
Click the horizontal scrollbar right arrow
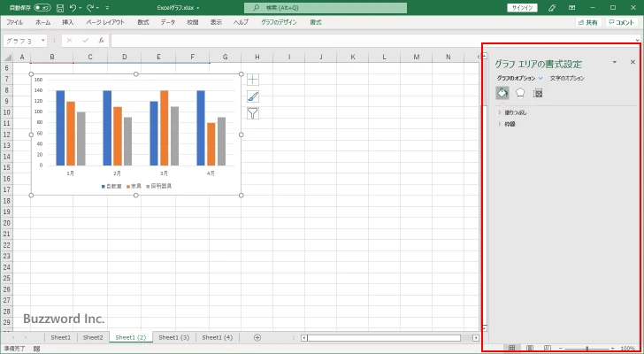[476, 338]
